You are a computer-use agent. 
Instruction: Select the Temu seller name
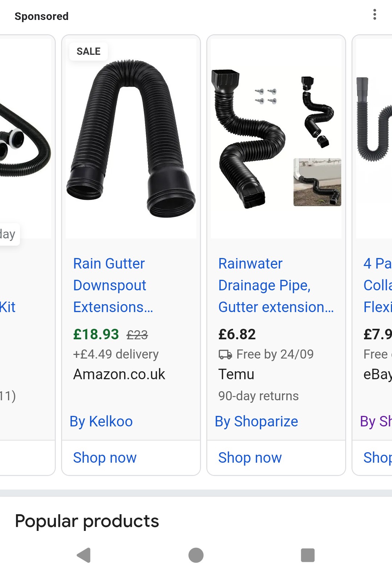(x=236, y=374)
